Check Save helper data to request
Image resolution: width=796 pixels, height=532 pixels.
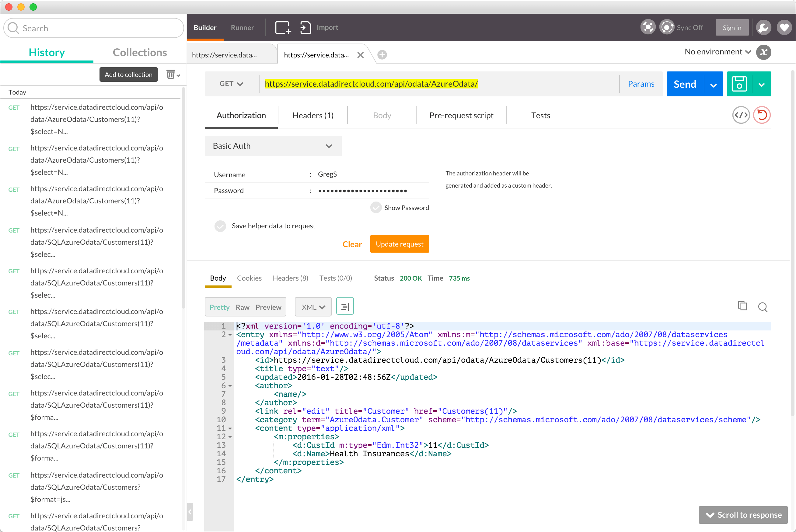pyautogui.click(x=220, y=226)
